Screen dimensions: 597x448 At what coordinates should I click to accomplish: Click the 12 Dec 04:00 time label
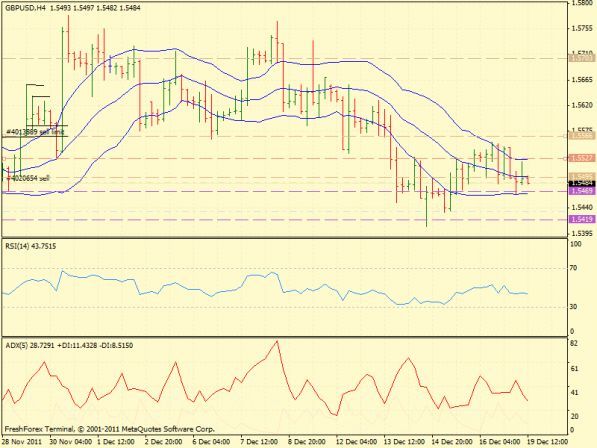[x=356, y=442]
